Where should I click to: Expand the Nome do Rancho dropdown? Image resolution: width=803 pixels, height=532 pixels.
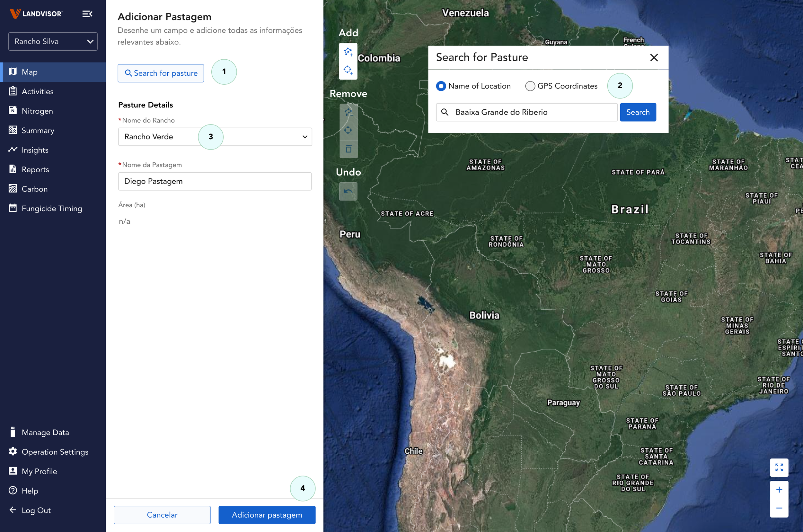pyautogui.click(x=304, y=137)
